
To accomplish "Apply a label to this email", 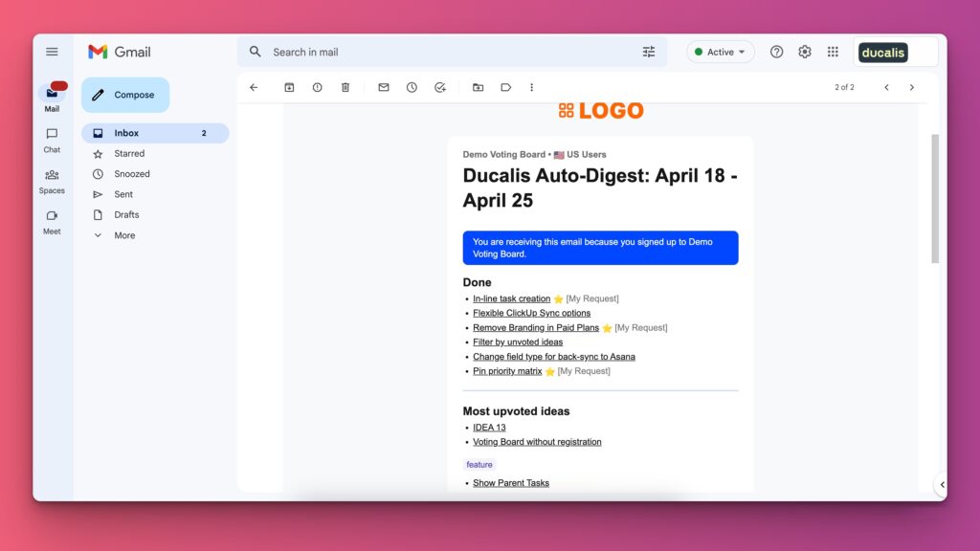I will pos(505,87).
